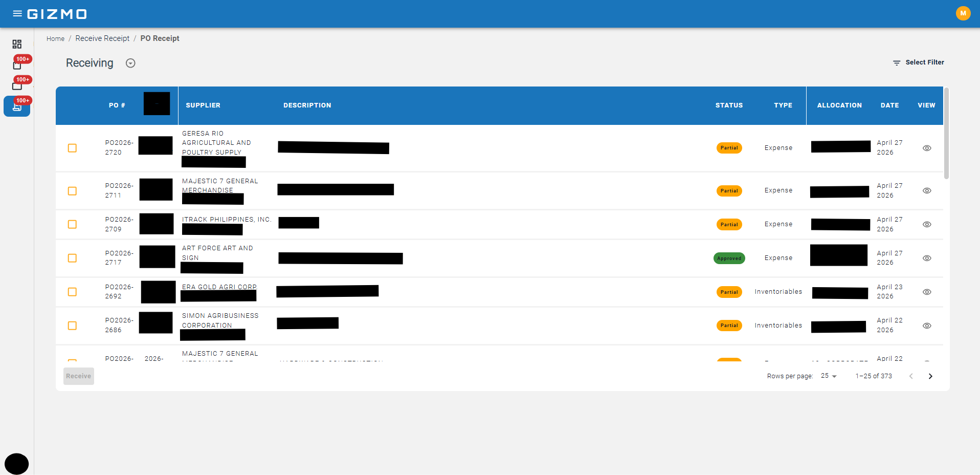
Task: Tick the checkbox for PO2026-2717
Action: tap(72, 258)
